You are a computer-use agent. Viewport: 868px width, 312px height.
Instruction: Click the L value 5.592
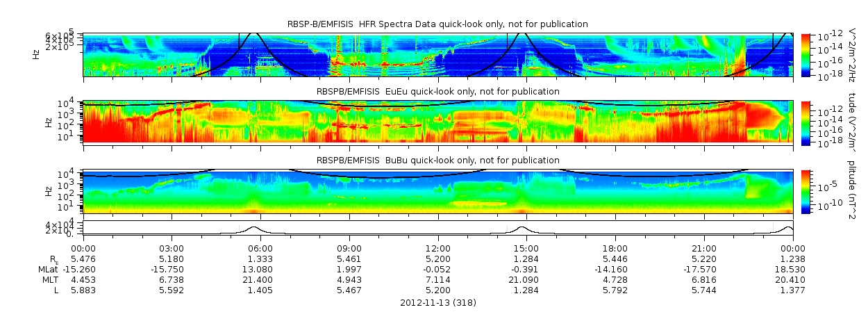172,290
